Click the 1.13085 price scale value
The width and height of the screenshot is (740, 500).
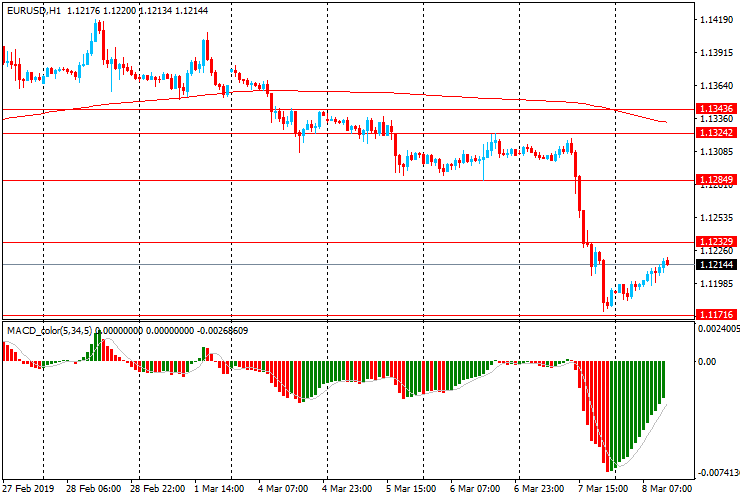point(716,152)
